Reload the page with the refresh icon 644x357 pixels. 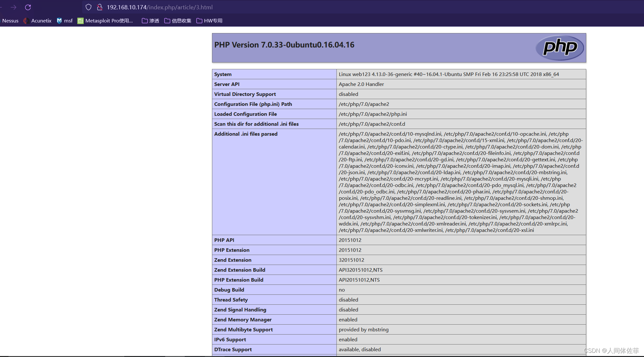click(28, 7)
